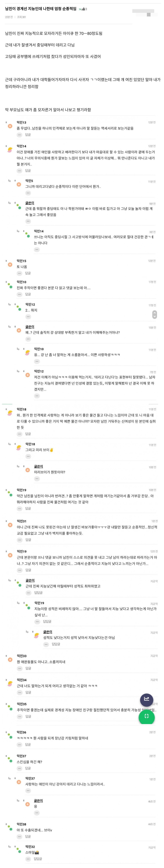Viewport: 164px width, 868px height.
Task: Click 답답글 under 익인32's 스마일 reply
Action: point(38,859)
